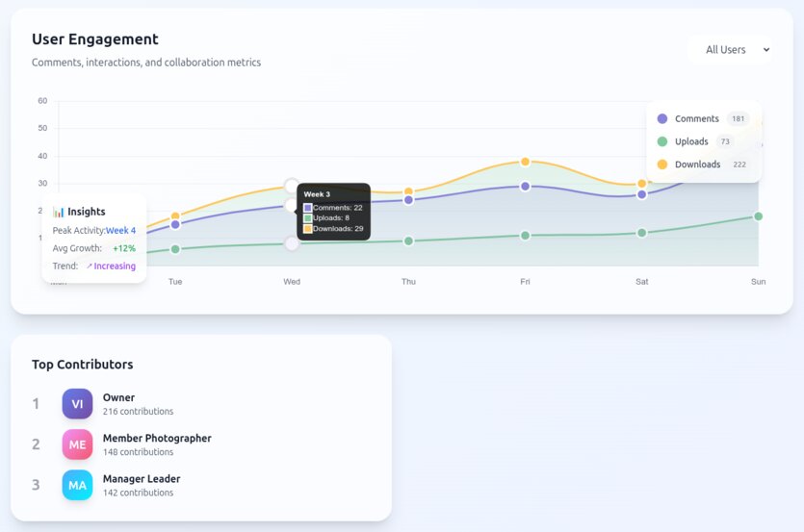The image size is (804, 532).
Task: Click the Insights bar chart icon
Action: (x=59, y=212)
